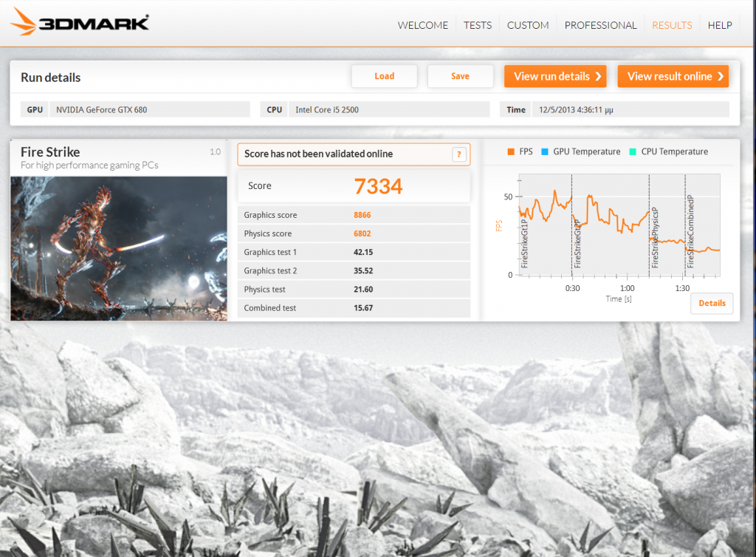Screen dimensions: 756x557
Task: Switch to the TESTS tab
Action: pos(477,25)
